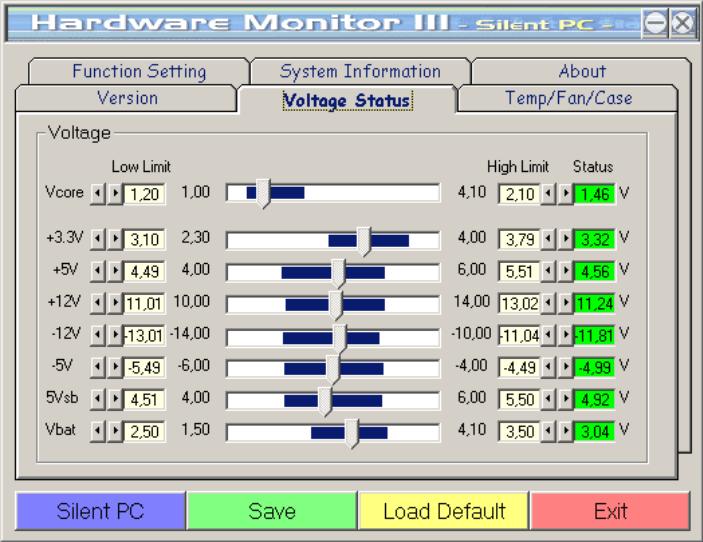Click the Vbat slider handle
Image resolution: width=703 pixels, height=542 pixels.
(x=352, y=434)
